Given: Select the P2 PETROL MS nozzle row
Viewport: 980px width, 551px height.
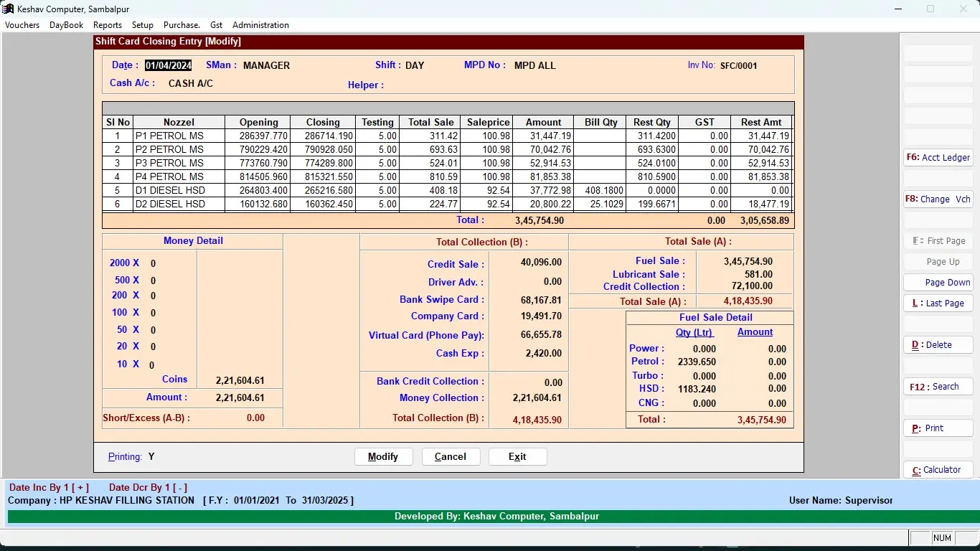Looking at the screenshot, I should (x=447, y=149).
